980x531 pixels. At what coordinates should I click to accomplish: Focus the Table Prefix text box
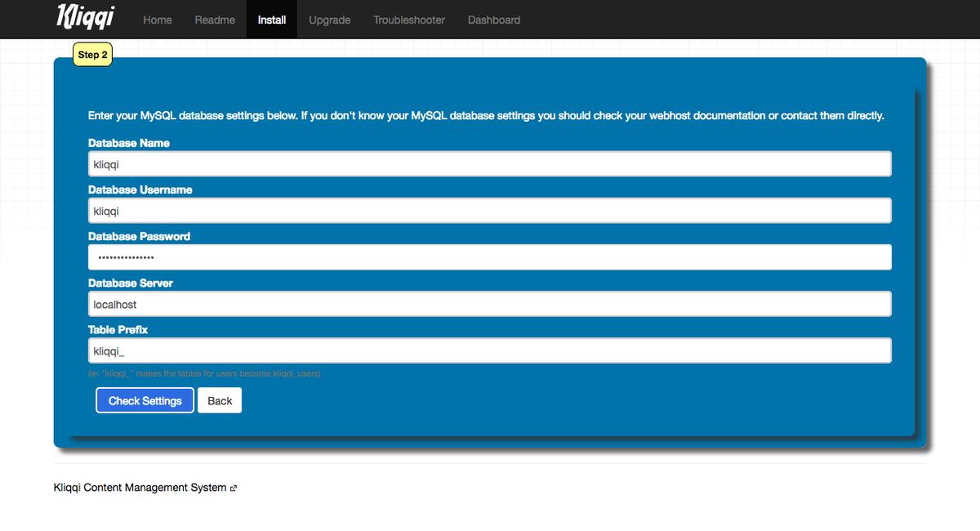coord(489,350)
